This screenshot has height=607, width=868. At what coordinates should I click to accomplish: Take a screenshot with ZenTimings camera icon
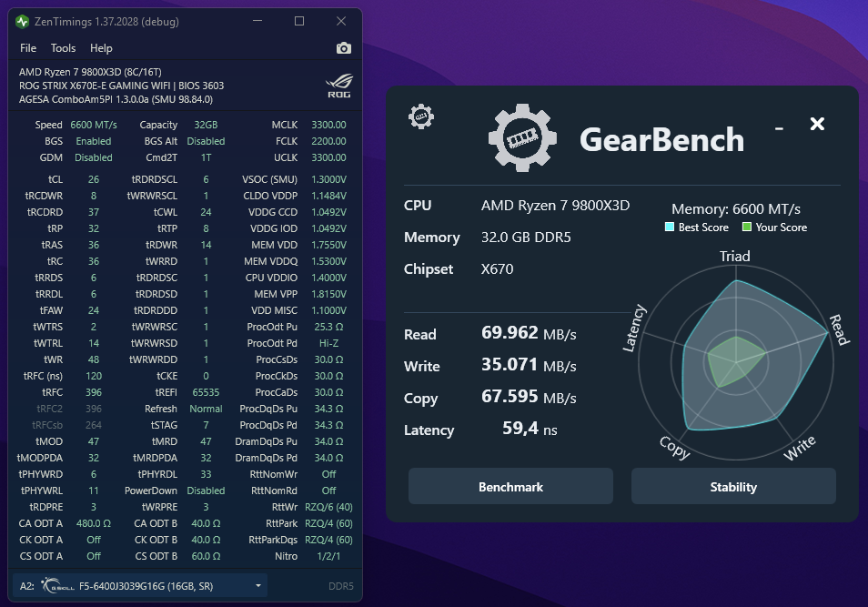click(x=344, y=48)
